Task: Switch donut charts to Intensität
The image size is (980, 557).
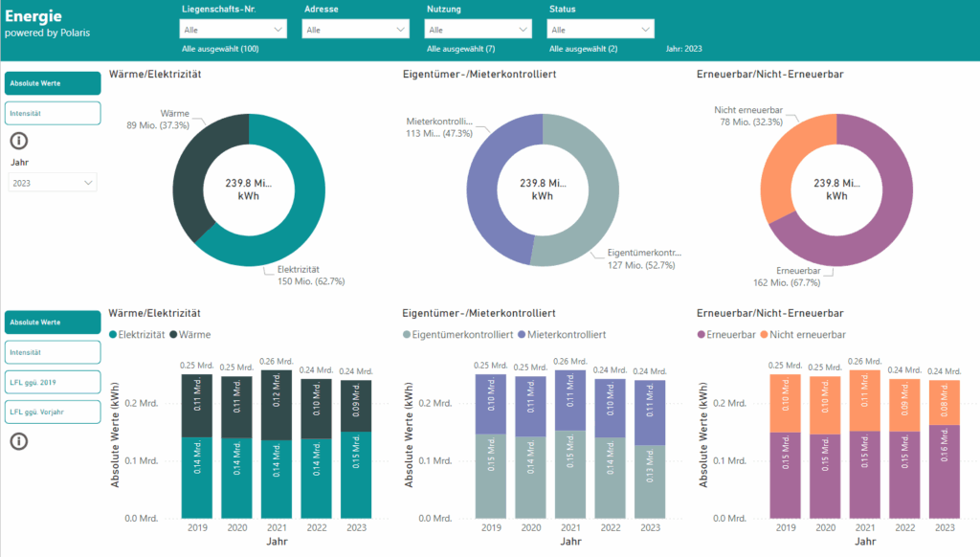Action: (53, 113)
